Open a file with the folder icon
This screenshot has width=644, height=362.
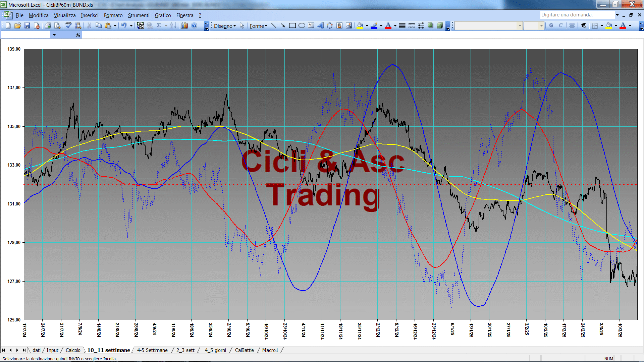pos(18,25)
